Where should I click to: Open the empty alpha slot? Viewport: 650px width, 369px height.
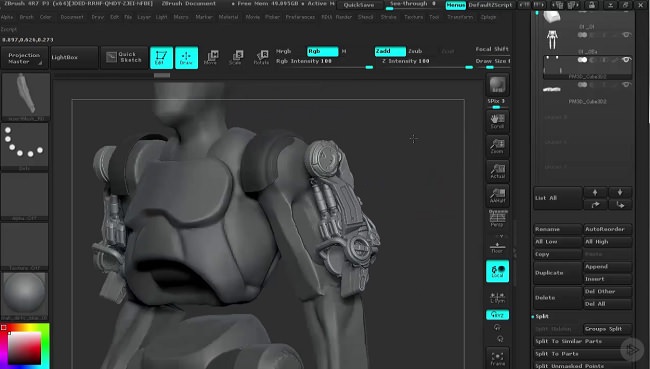coord(24,197)
